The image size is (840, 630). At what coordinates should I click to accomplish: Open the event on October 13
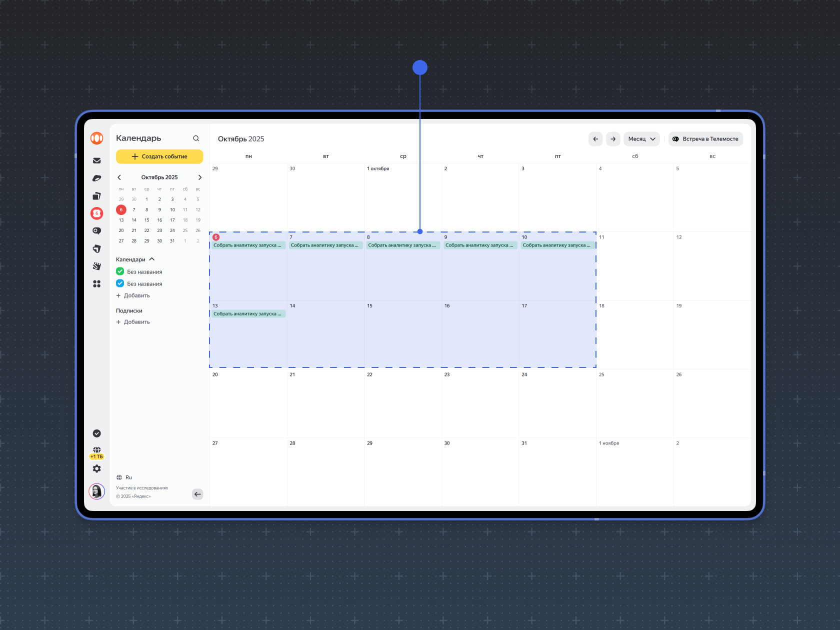[247, 314]
